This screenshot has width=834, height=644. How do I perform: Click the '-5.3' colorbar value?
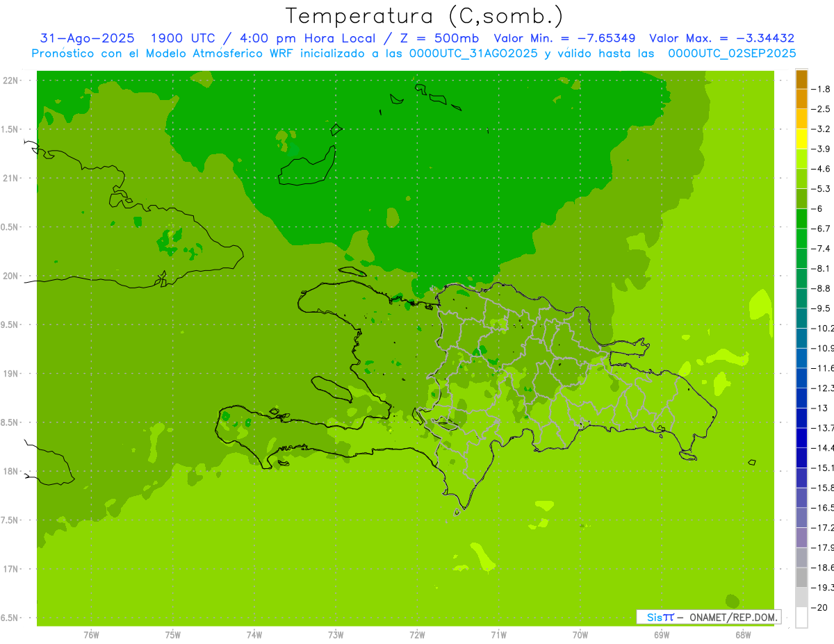821,189
